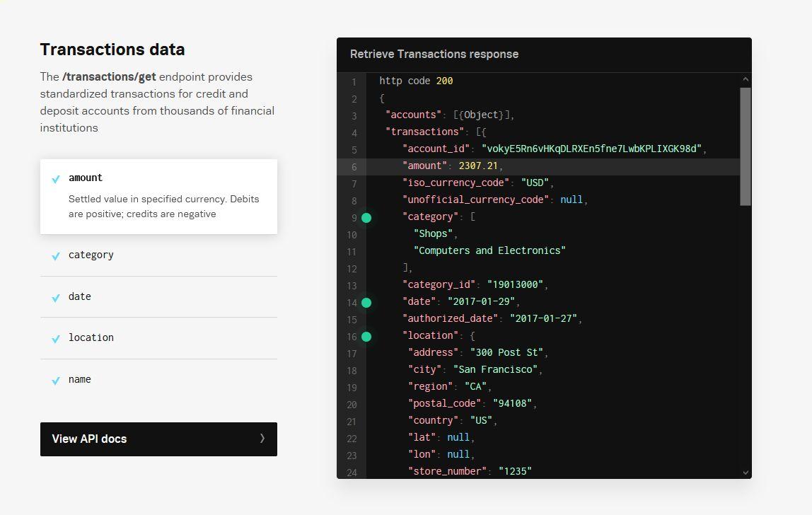Click the scroll down arrow in code panel

[x=746, y=472]
